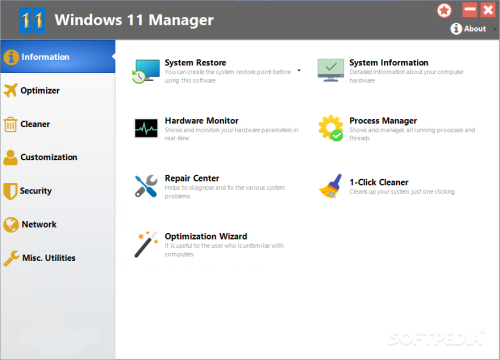Click the About info icon
The image size is (500, 360).
click(456, 29)
